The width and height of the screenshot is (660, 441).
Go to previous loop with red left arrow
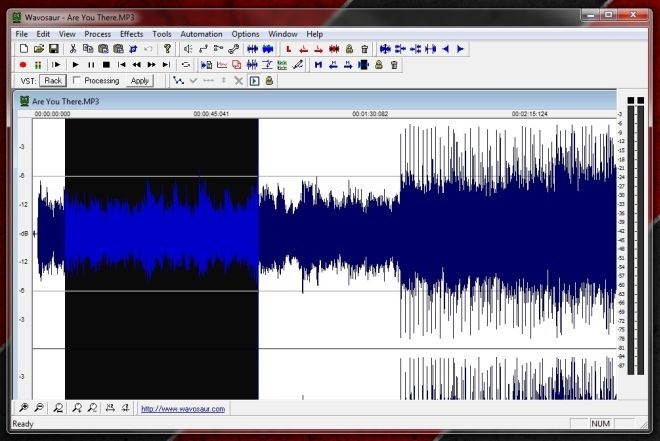coord(303,49)
